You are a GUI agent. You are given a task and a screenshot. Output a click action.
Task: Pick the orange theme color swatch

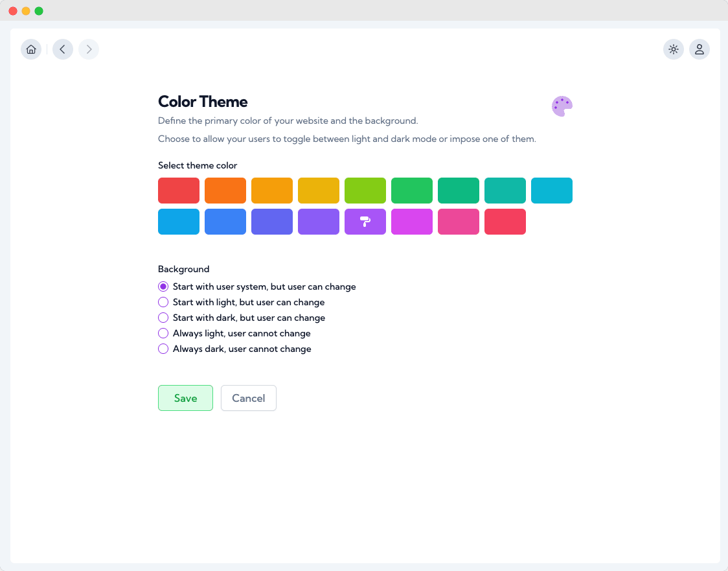click(x=225, y=191)
